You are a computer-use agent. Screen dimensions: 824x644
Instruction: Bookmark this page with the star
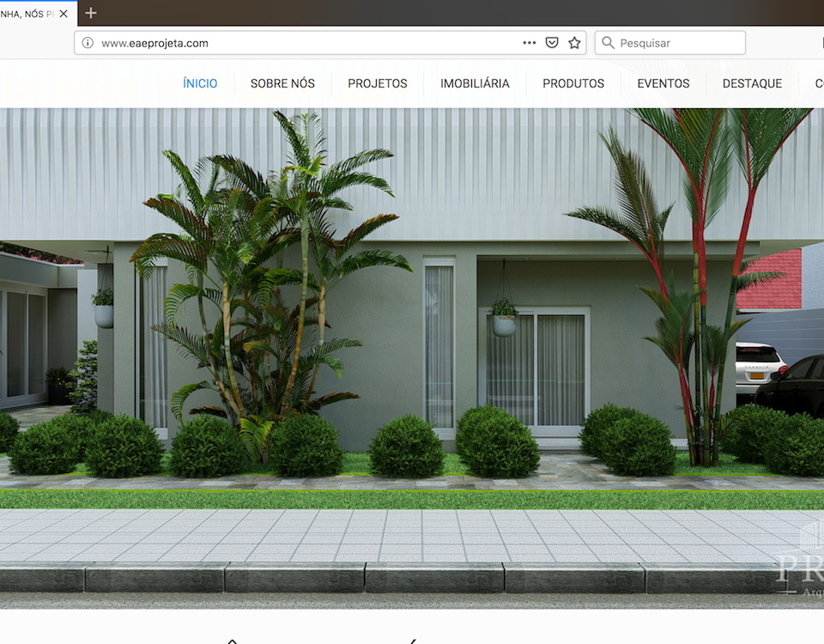pyautogui.click(x=574, y=43)
